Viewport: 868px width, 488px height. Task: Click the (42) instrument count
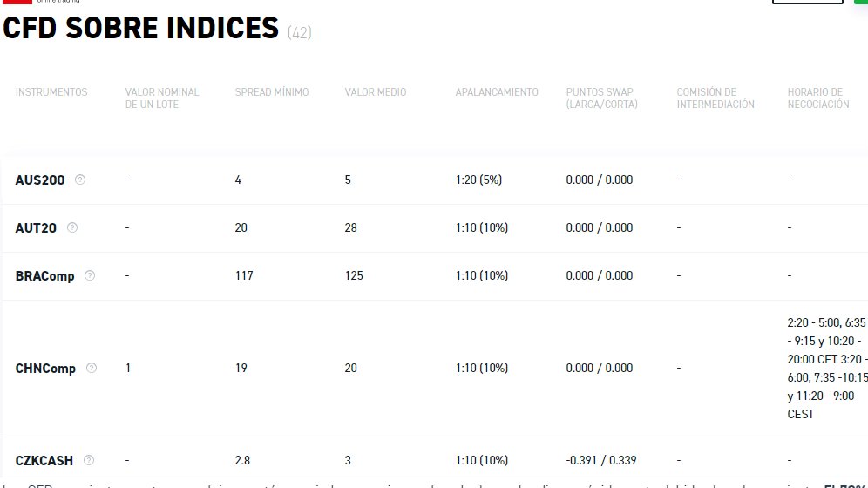pos(300,32)
